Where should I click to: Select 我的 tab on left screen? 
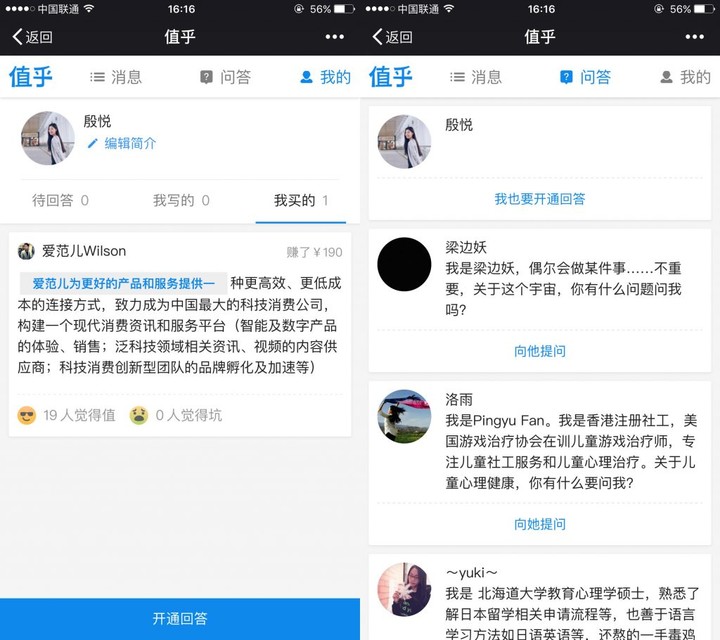pyautogui.click(x=326, y=77)
